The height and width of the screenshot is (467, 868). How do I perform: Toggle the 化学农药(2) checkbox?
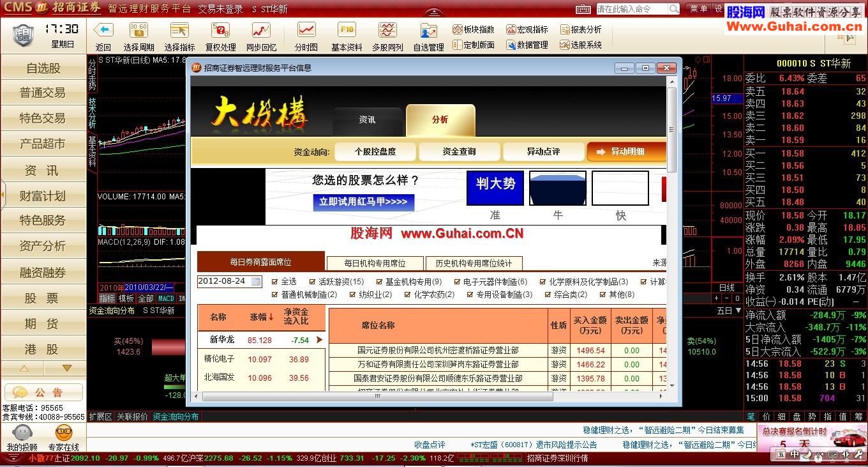(x=407, y=295)
